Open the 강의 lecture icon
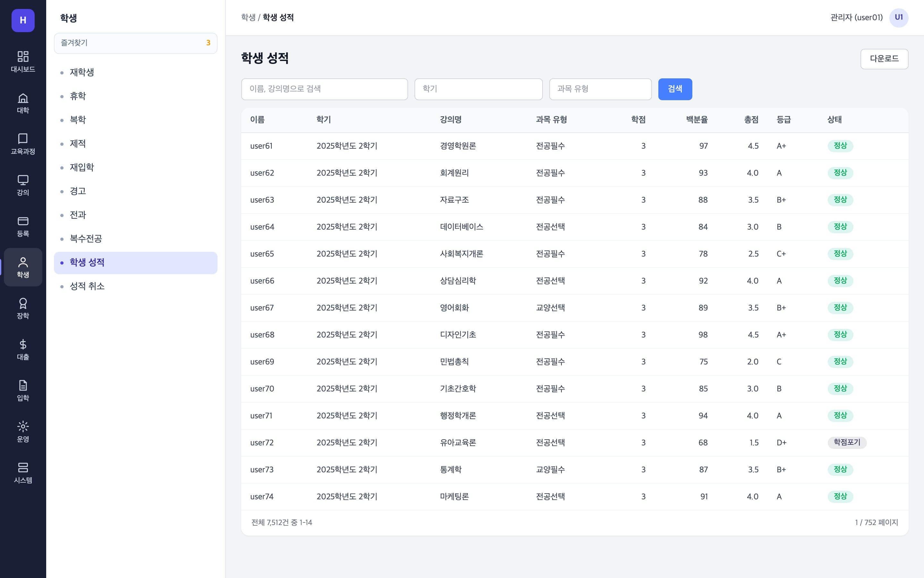The image size is (924, 578). tap(23, 185)
